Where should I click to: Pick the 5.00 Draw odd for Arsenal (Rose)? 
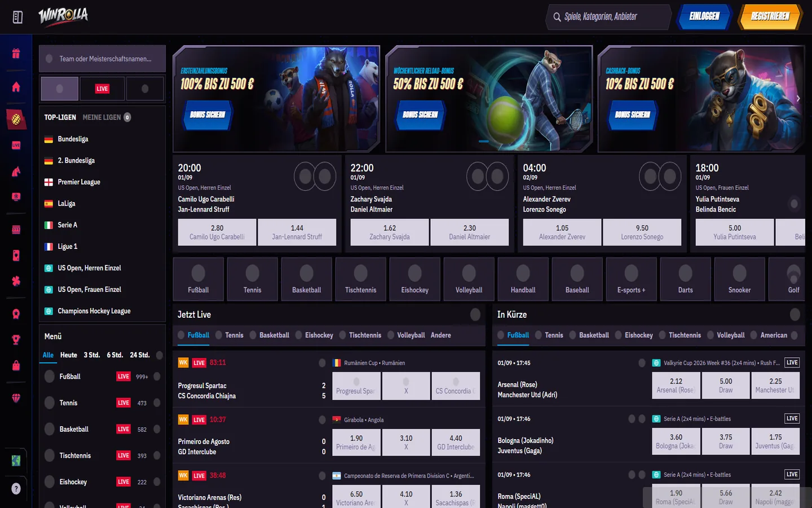tap(726, 386)
